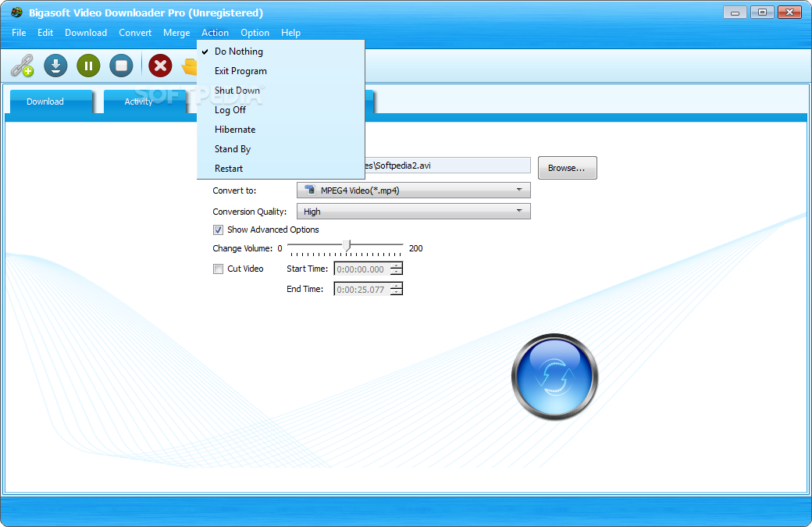The image size is (812, 527).
Task: Click the file path field showing Softpedia2.avi
Action: (x=447, y=166)
